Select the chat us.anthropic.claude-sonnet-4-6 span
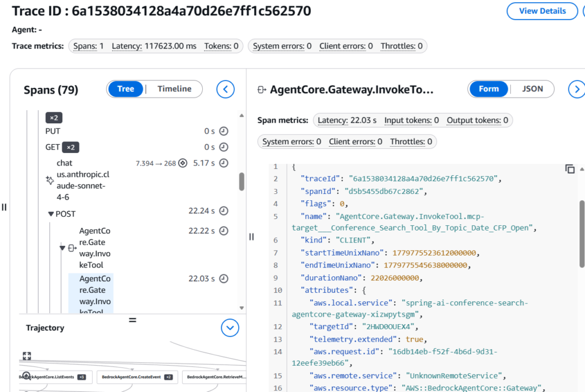 tap(137, 180)
